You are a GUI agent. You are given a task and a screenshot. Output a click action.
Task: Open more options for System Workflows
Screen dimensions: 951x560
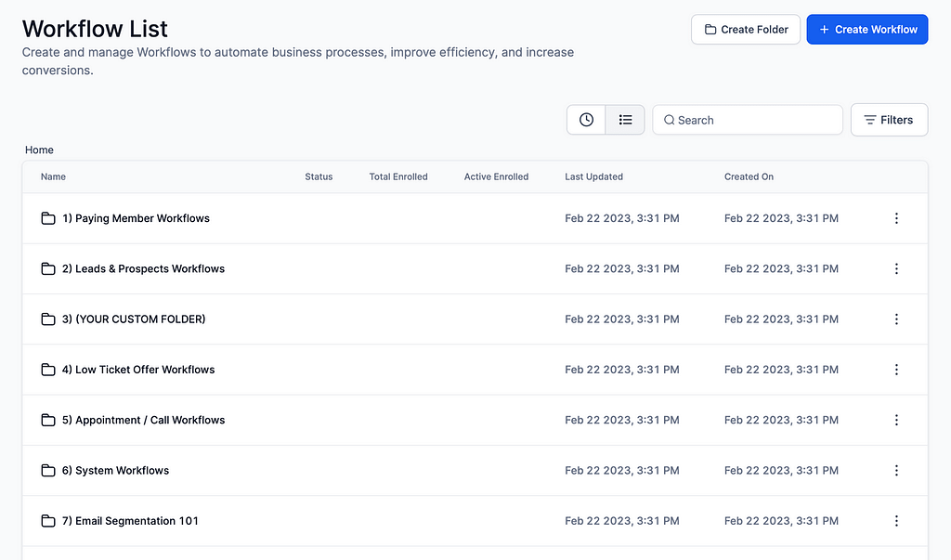[896, 470]
